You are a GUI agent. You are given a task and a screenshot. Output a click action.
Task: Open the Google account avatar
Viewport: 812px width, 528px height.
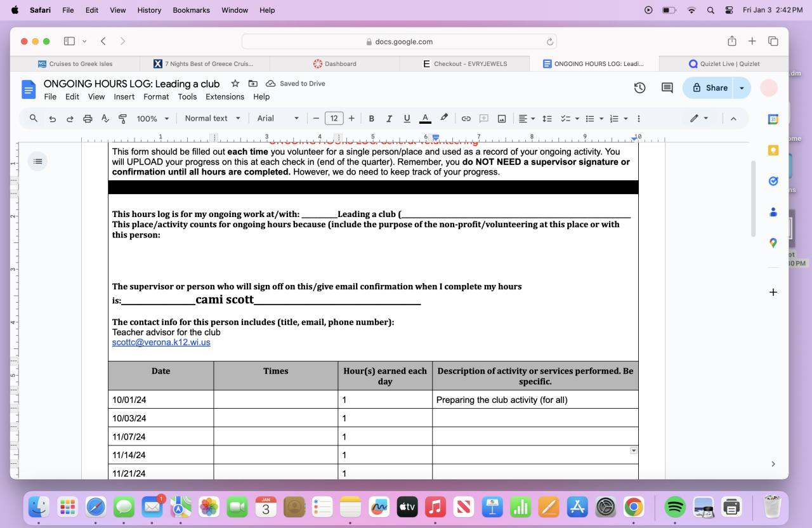point(769,88)
